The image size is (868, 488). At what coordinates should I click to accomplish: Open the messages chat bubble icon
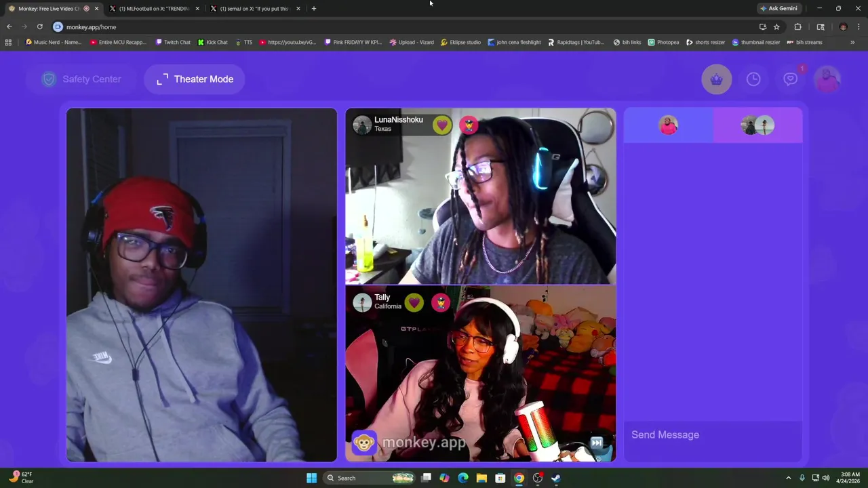[x=790, y=79]
